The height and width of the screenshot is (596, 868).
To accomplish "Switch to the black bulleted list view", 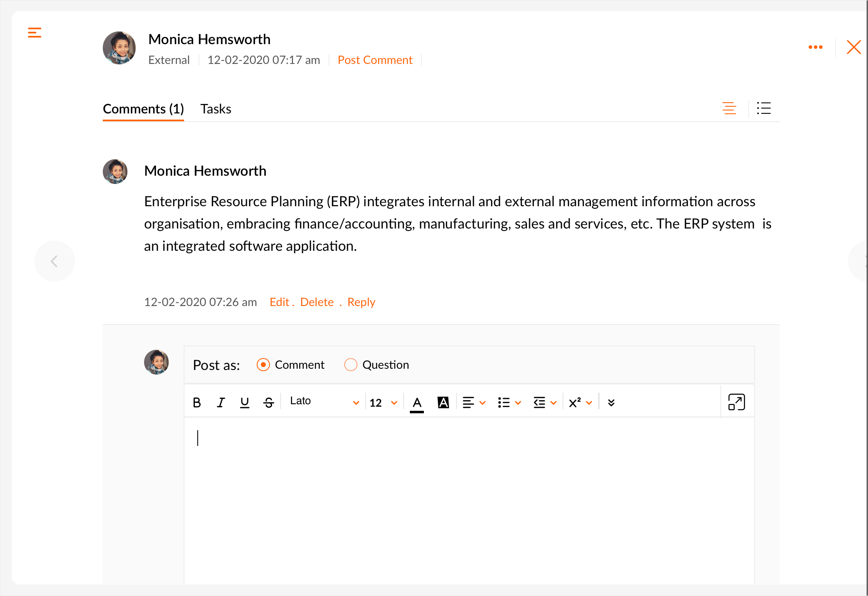I will (764, 108).
